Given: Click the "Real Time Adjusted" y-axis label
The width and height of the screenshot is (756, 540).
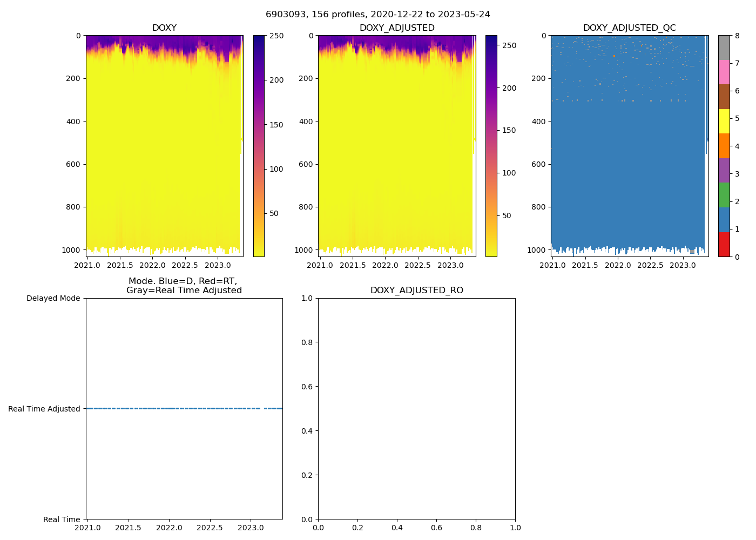Looking at the screenshot, I should point(44,409).
